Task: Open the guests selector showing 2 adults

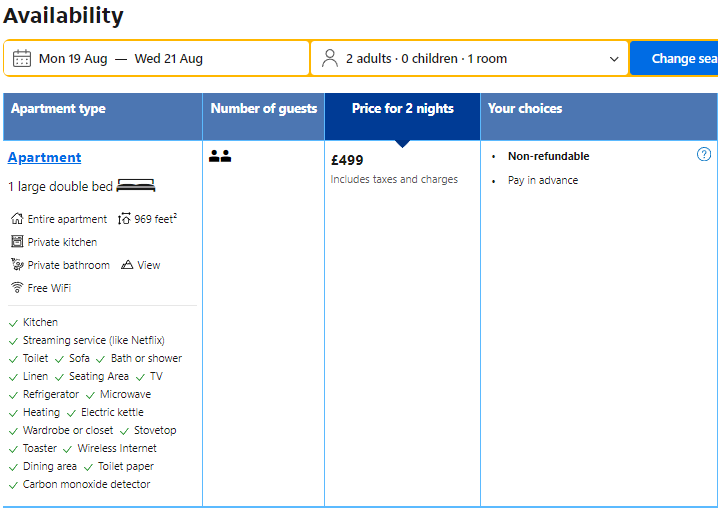Action: [426, 59]
